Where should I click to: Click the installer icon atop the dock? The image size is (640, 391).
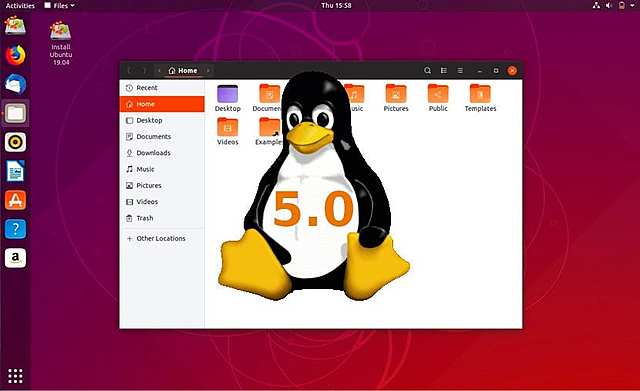(x=16, y=25)
